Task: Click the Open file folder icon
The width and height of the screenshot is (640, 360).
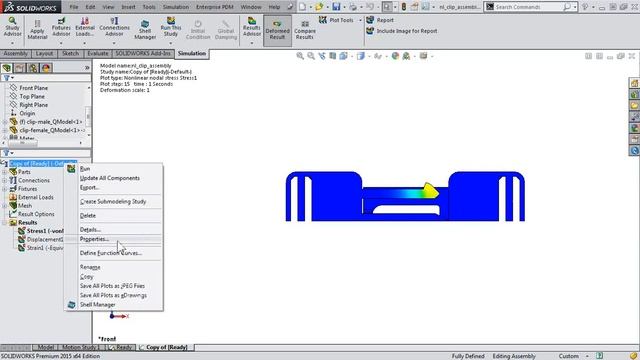Action: click(x=319, y=7)
